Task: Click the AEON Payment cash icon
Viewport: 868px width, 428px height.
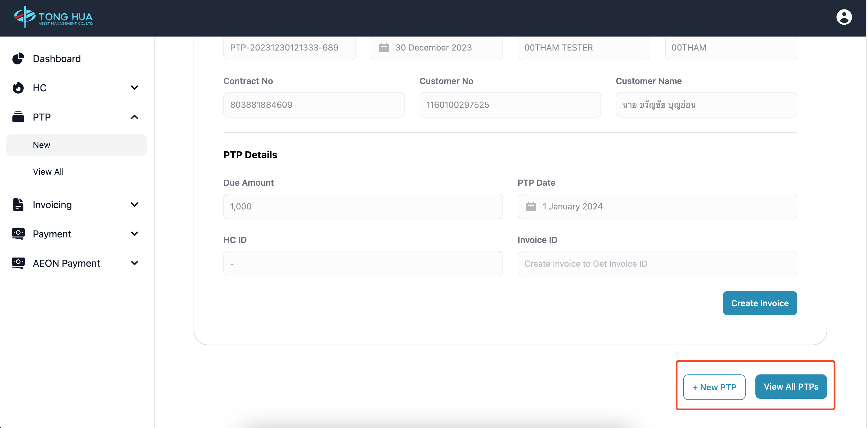Action: [x=18, y=263]
